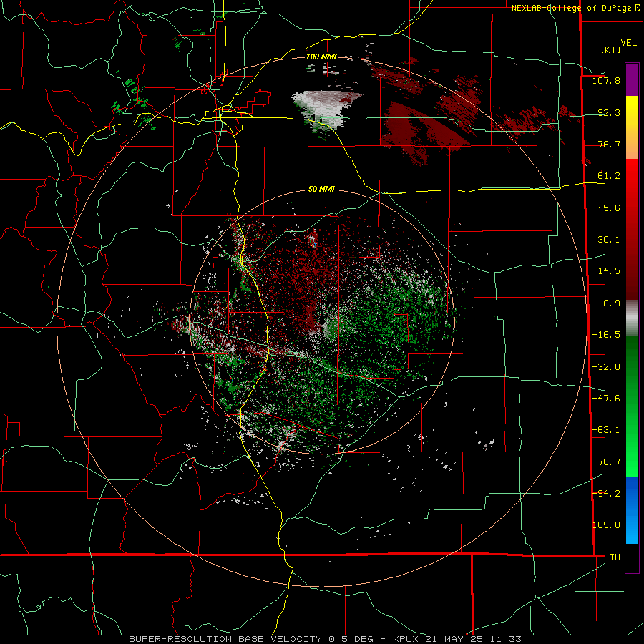Pick the gray-white near-zero legend segment
644x644 pixels.
(x=632, y=318)
